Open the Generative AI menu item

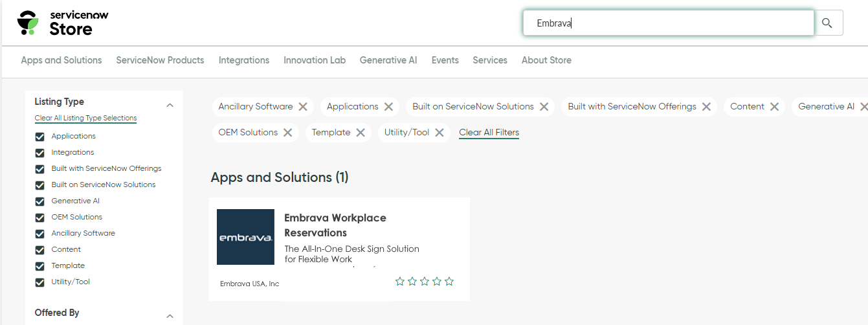click(x=388, y=60)
